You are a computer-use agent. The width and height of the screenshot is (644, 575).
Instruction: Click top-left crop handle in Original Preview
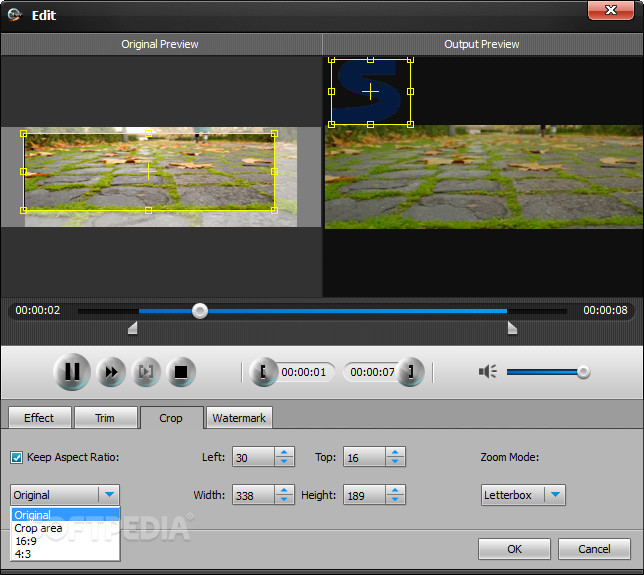coord(23,133)
